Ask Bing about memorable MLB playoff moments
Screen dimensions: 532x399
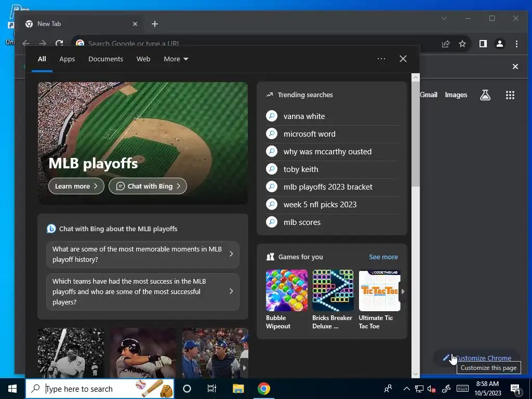pyautogui.click(x=143, y=254)
